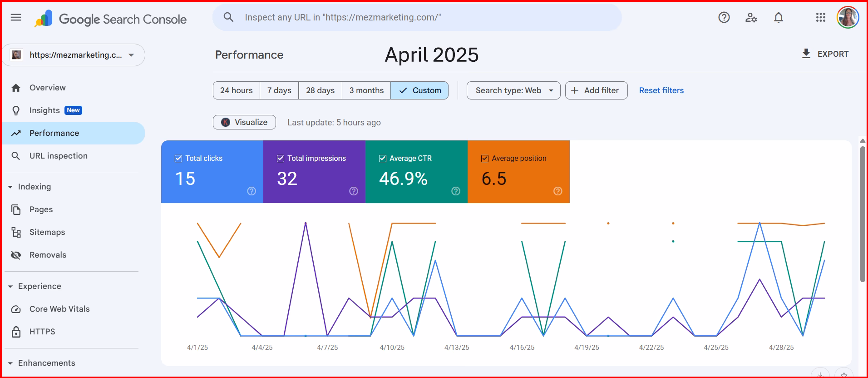Open the Performance menu item
The image size is (868, 378).
(74, 133)
